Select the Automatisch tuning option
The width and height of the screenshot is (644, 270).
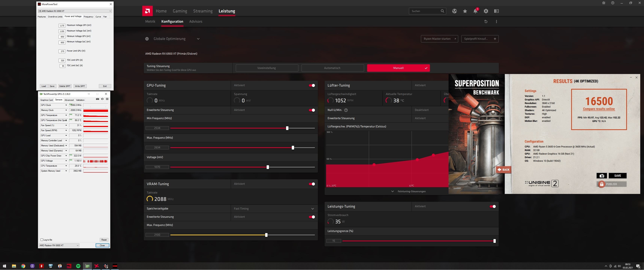tap(332, 68)
